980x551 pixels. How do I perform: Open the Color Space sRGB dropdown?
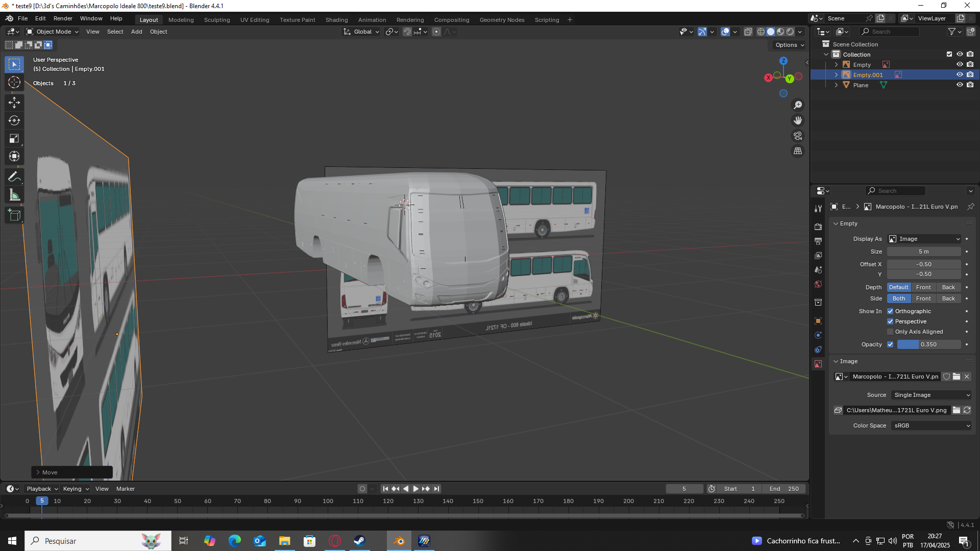click(932, 425)
